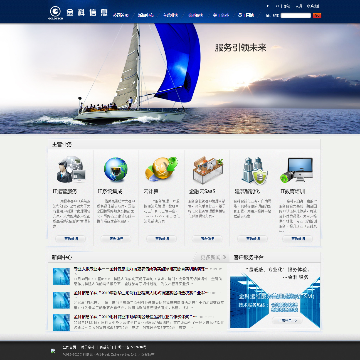Open the businessman with globe service icon
Viewport: 360px width, 360px height.
[x=70, y=169]
